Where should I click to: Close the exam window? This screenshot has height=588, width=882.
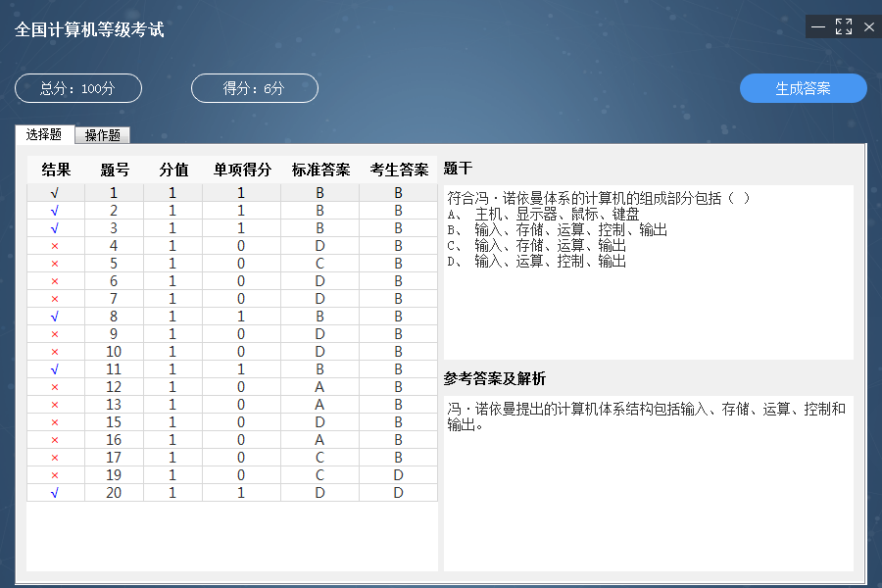click(868, 26)
